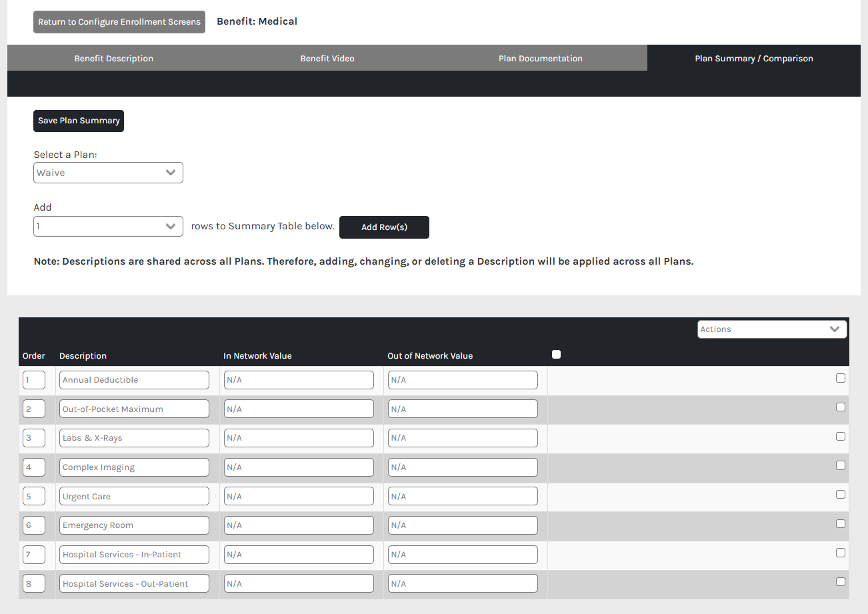This screenshot has height=614, width=868.
Task: Edit the Out-of-Pocket Maximum description field
Action: tap(134, 409)
